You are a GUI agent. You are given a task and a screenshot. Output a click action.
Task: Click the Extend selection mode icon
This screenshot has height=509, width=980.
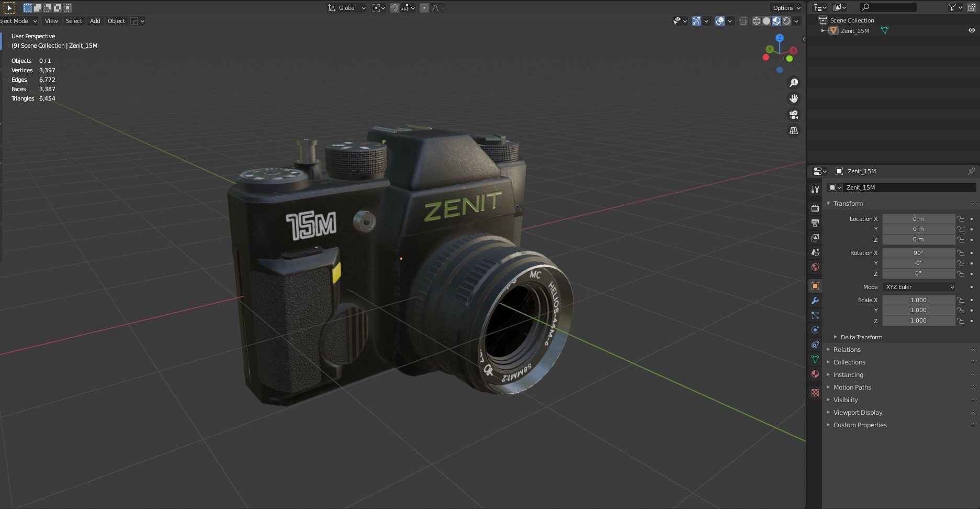pos(38,8)
